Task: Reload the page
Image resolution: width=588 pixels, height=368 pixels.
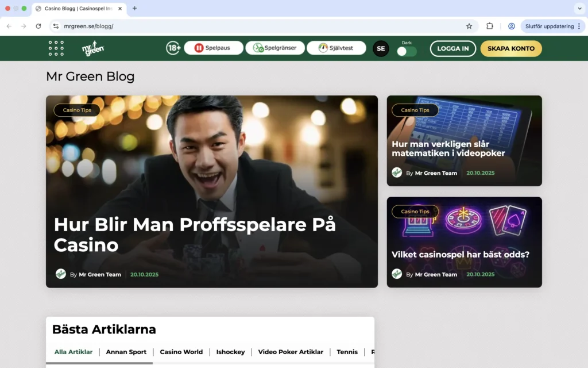Action: coord(38,26)
